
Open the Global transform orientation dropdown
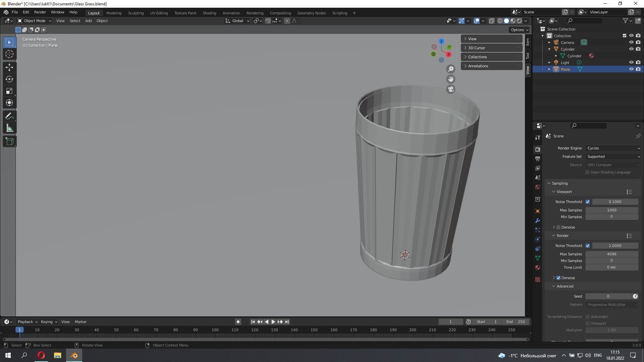tap(237, 21)
